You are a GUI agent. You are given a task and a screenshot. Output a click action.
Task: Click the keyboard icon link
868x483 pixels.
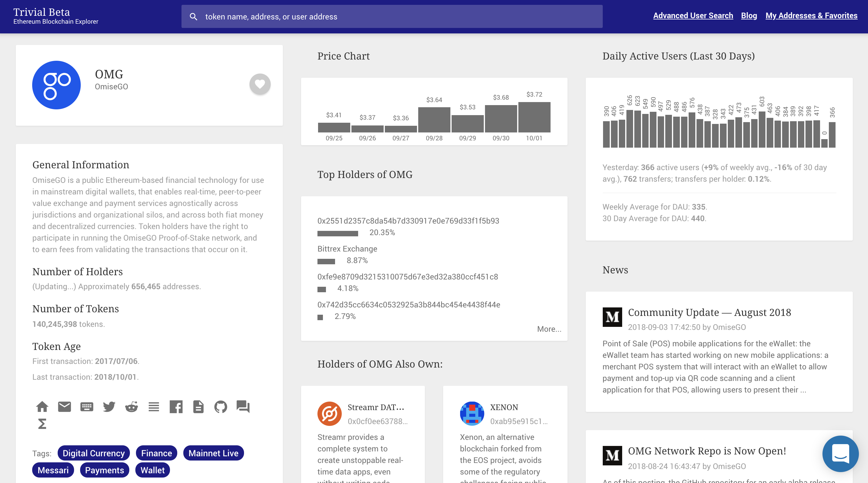[86, 407]
